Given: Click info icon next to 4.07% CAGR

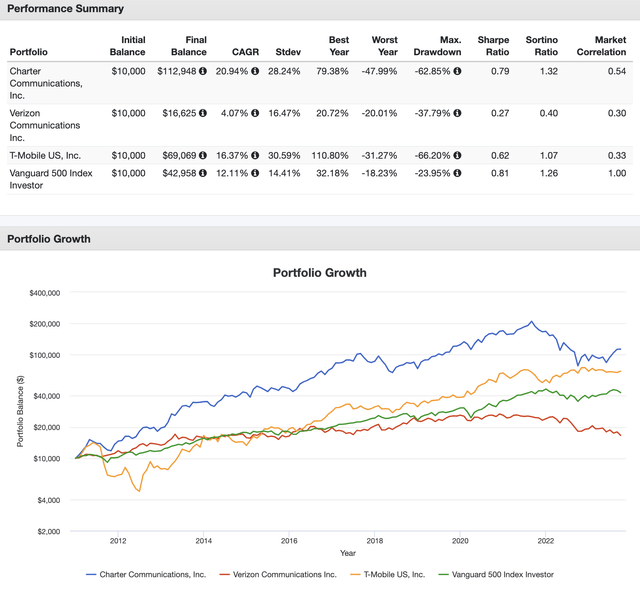Looking at the screenshot, I should [x=255, y=113].
